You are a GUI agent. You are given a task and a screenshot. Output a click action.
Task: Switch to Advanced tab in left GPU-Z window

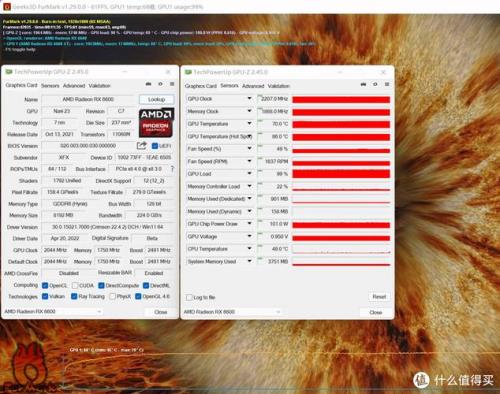[x=74, y=86]
